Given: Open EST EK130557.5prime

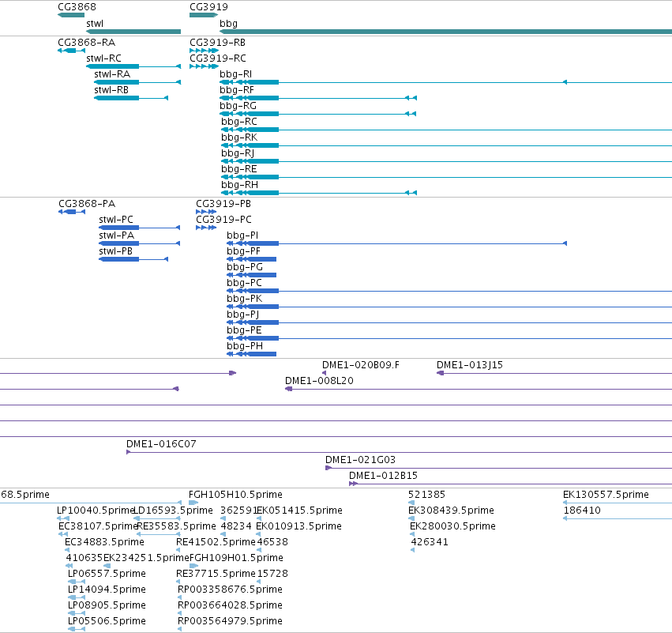Looking at the screenshot, I should coord(606,495).
